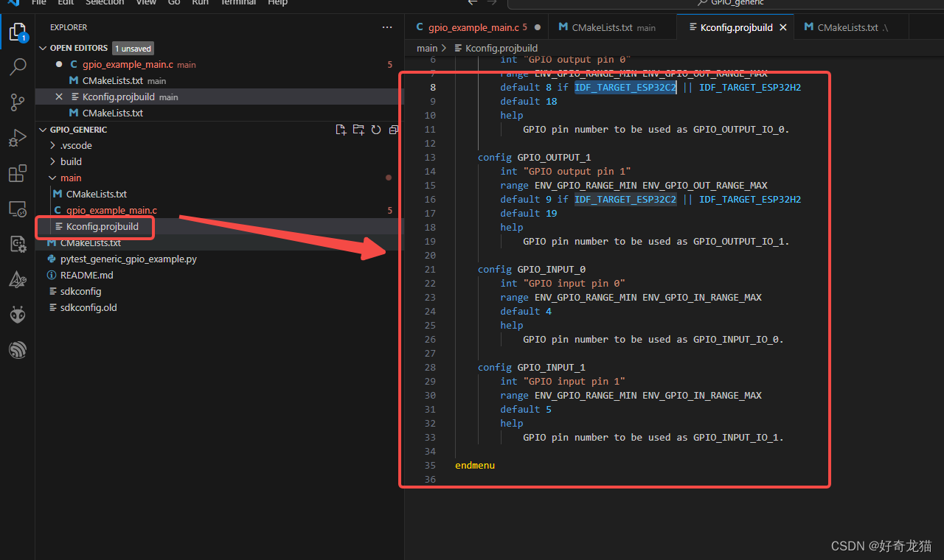This screenshot has height=560, width=944.
Task: Click 'config GPIO_INPUT_1' in the editor
Action: 532,367
